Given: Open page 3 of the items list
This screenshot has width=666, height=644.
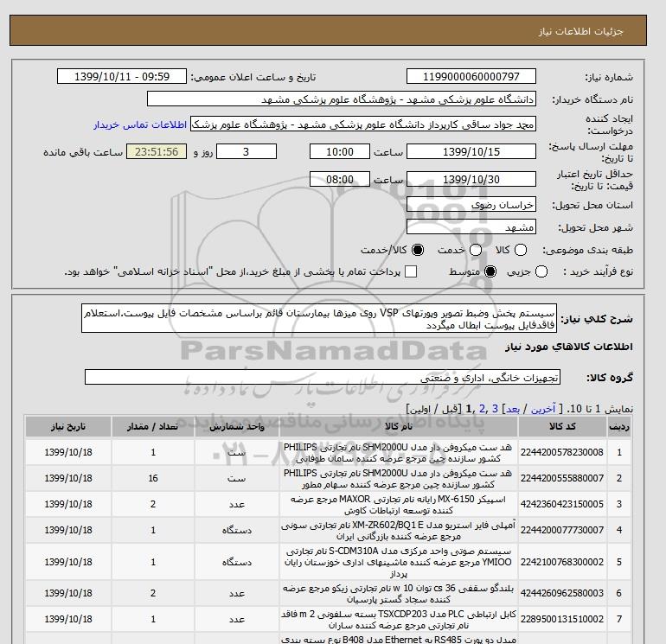Looking at the screenshot, I should 495,409.
